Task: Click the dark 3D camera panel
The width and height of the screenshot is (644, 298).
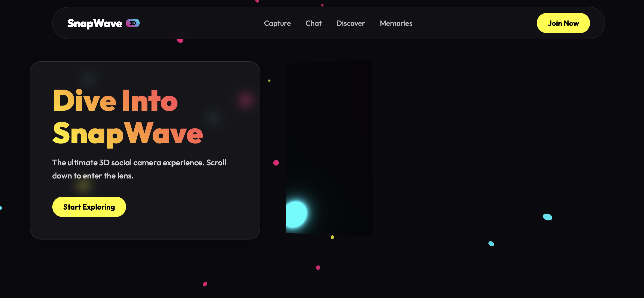Action: click(329, 148)
